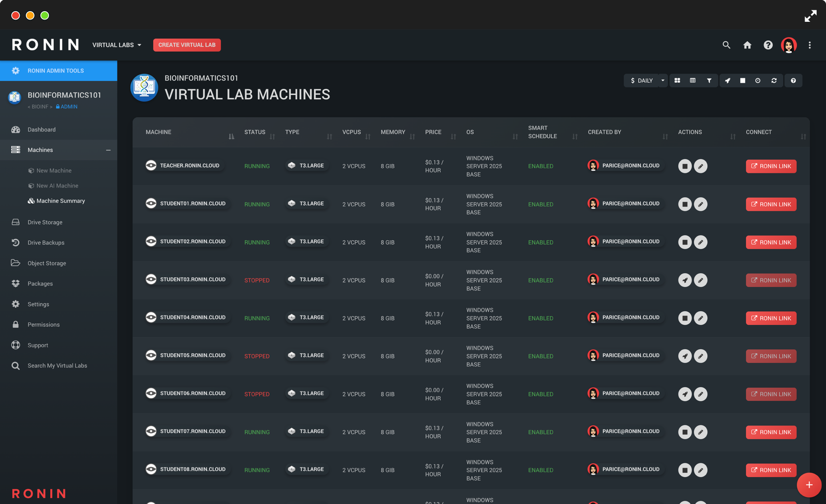Open the help question mark in top bar
Viewport: 826px width, 504px height.
coord(768,45)
